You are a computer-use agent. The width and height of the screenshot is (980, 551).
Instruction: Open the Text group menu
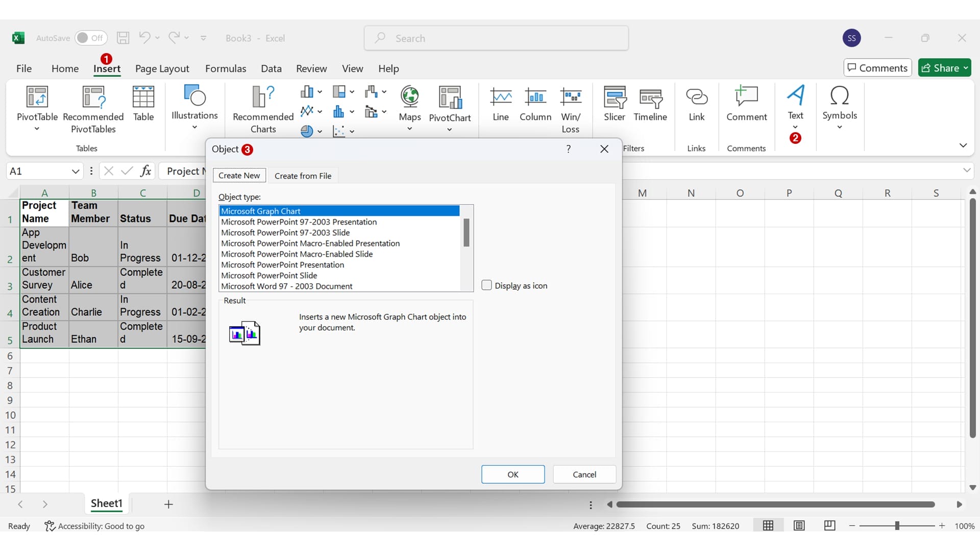coord(795,107)
